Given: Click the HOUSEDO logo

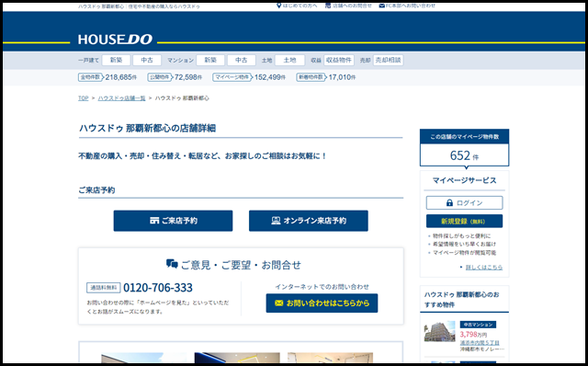Looking at the screenshot, I should pyautogui.click(x=115, y=40).
